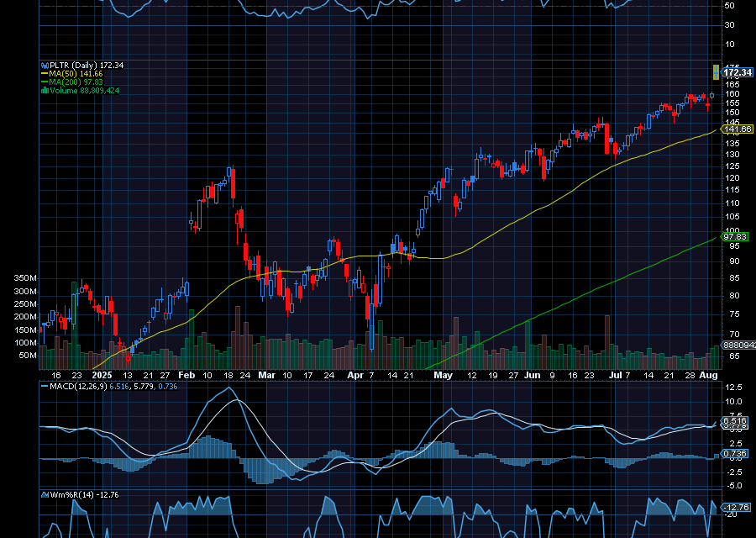756x538 pixels.
Task: Select the MA(200) 97.83 legend entry
Action: tap(76, 82)
